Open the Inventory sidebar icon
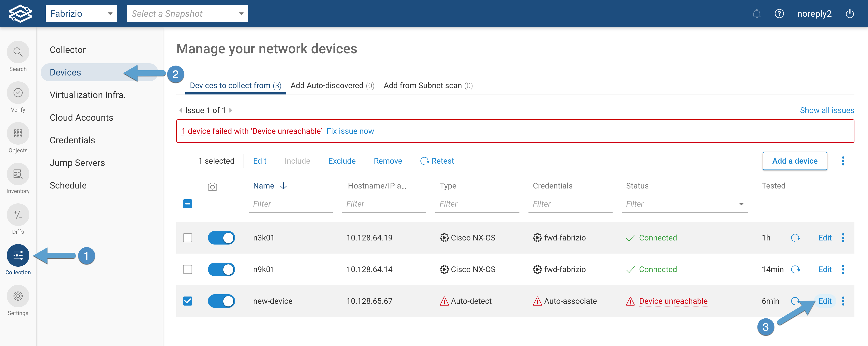The image size is (868, 346). point(18,174)
